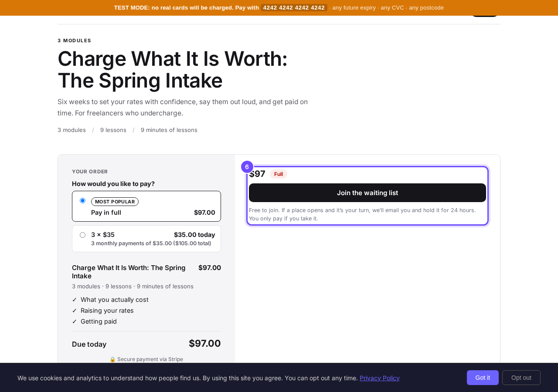This screenshot has height=392, width=558.
Task: Click the "YOUR ORDER" section label
Action: (90, 172)
